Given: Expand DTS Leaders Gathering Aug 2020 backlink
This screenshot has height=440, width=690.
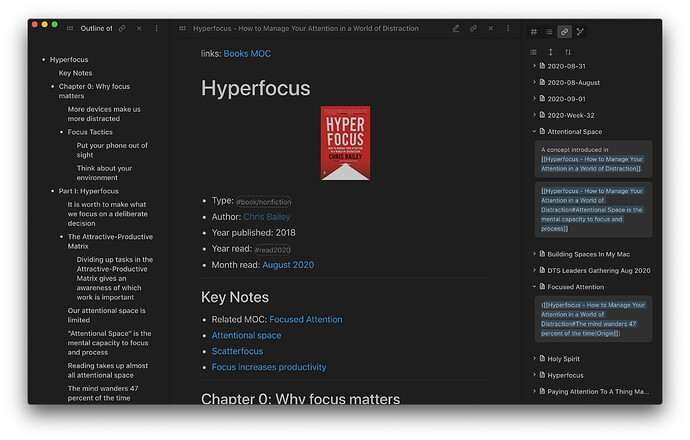Looking at the screenshot, I should (x=534, y=270).
